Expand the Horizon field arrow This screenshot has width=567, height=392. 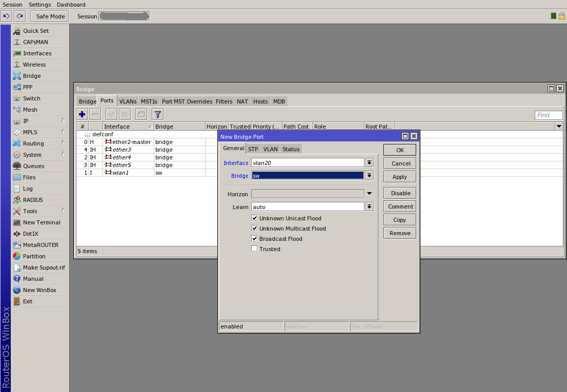(369, 194)
